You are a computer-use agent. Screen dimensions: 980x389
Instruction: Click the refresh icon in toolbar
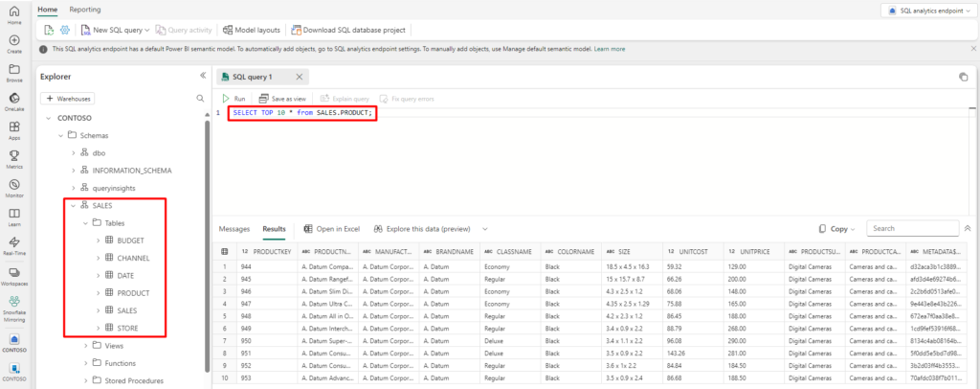tap(49, 30)
